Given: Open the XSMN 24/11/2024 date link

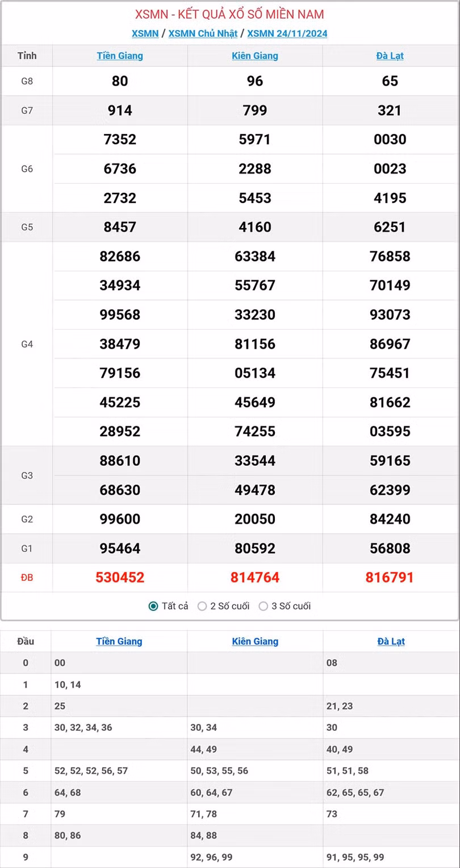Looking at the screenshot, I should coord(287,33).
